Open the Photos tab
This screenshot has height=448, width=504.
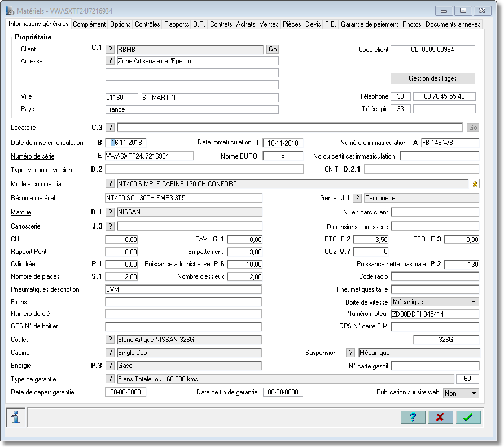pyautogui.click(x=412, y=24)
